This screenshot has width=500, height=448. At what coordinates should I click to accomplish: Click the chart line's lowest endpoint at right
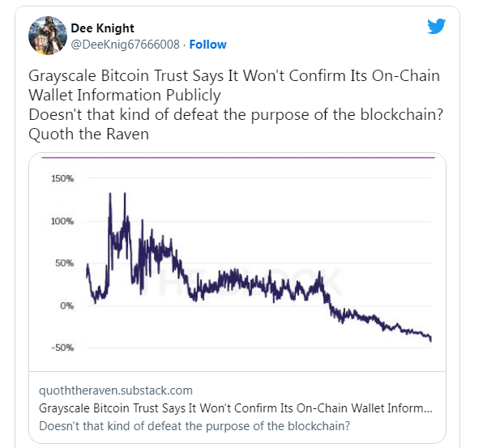pos(431,340)
